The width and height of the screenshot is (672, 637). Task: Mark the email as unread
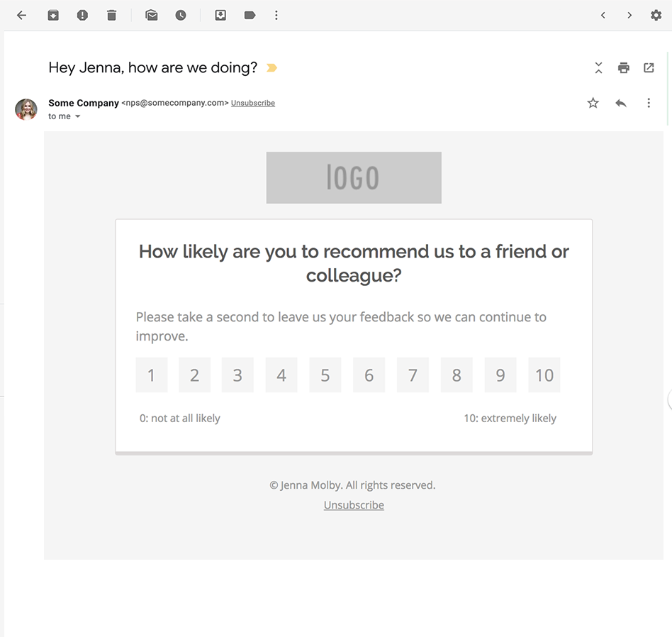tap(152, 15)
